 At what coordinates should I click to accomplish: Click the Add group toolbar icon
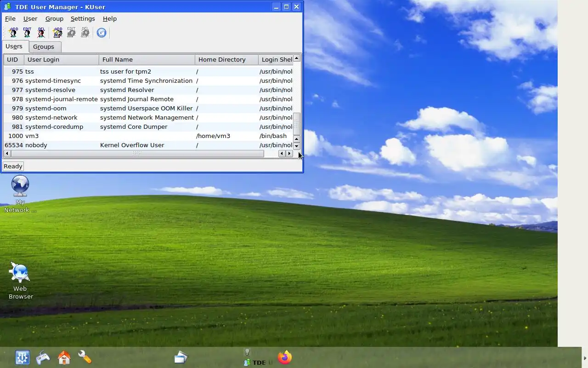tap(57, 33)
